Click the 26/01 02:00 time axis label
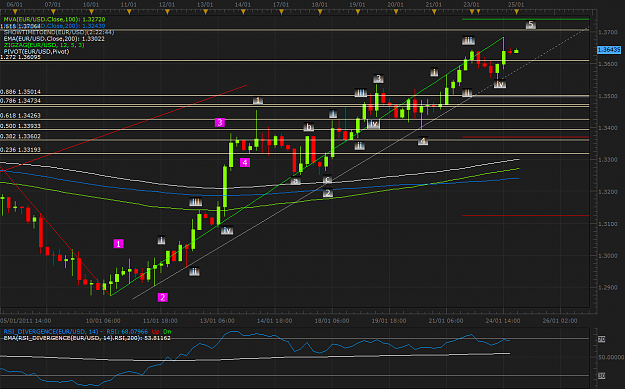Screen dimensions: 625x389 click(x=560, y=321)
